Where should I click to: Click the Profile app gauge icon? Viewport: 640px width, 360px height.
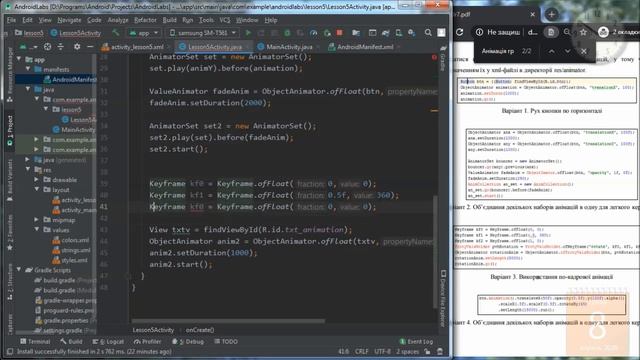coord(313,33)
